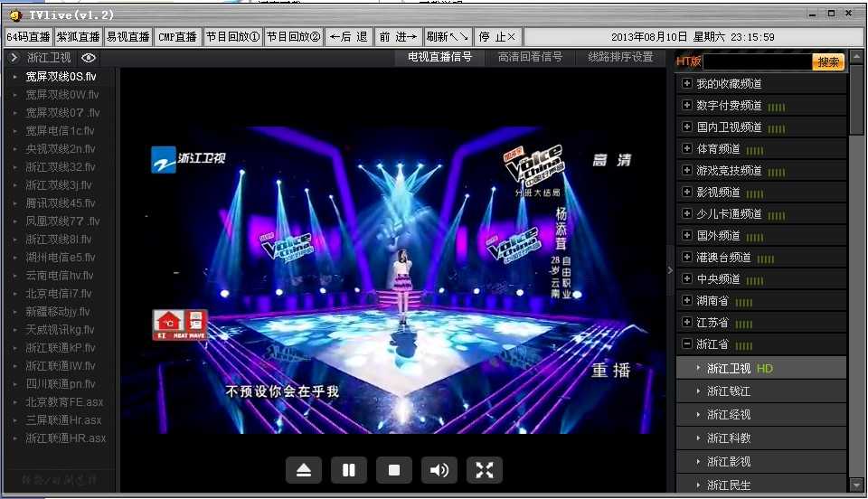Expand 港澳台频道 category
Viewport: 868px width, 499px height.
[x=761, y=258]
